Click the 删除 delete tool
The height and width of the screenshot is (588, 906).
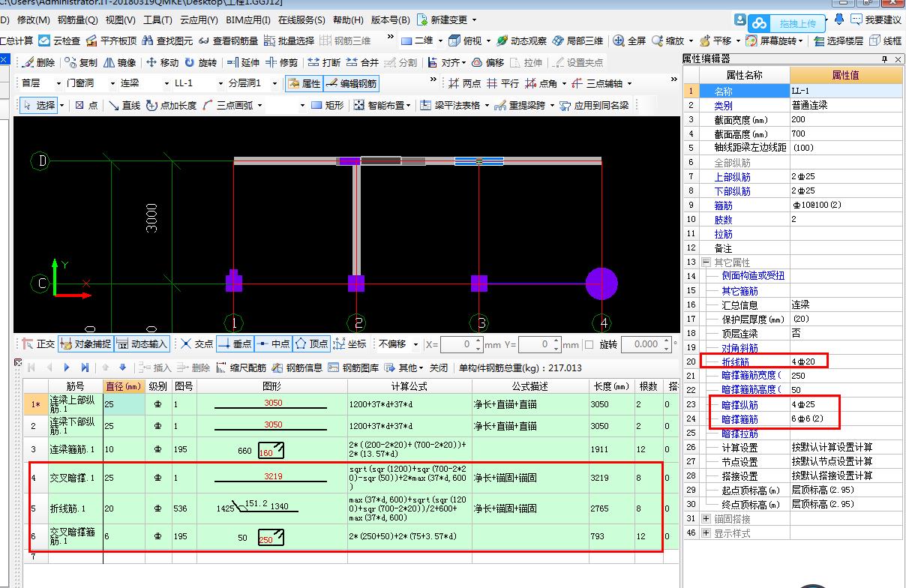[x=39, y=62]
